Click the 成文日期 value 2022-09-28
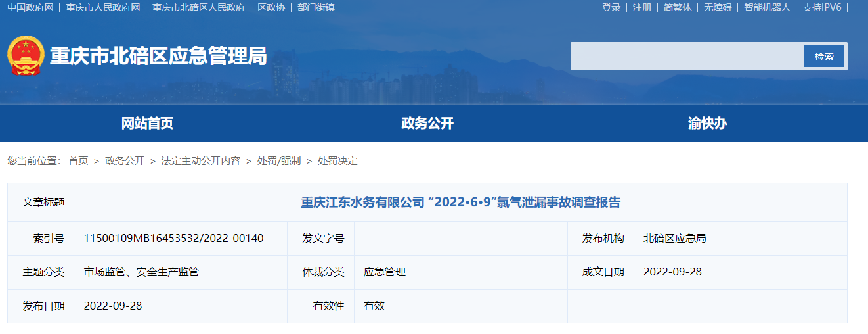Screen dimensions: 868x334 [x=672, y=272]
